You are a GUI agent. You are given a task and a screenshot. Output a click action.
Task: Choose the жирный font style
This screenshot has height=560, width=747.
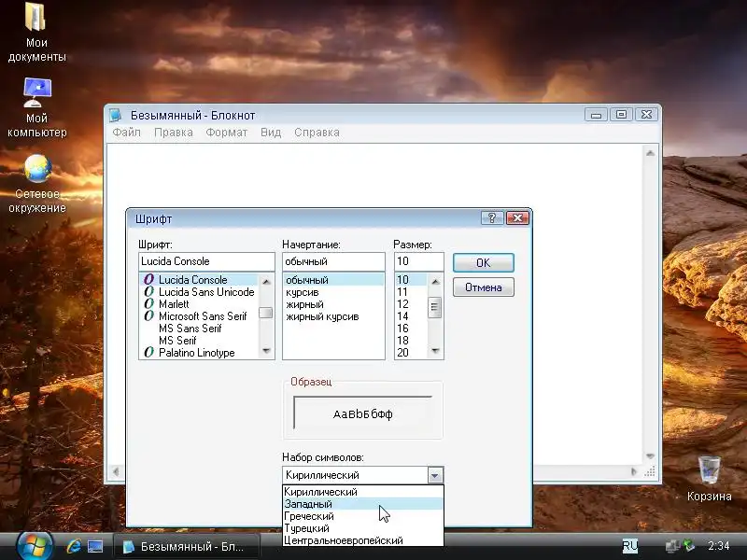tap(333, 304)
